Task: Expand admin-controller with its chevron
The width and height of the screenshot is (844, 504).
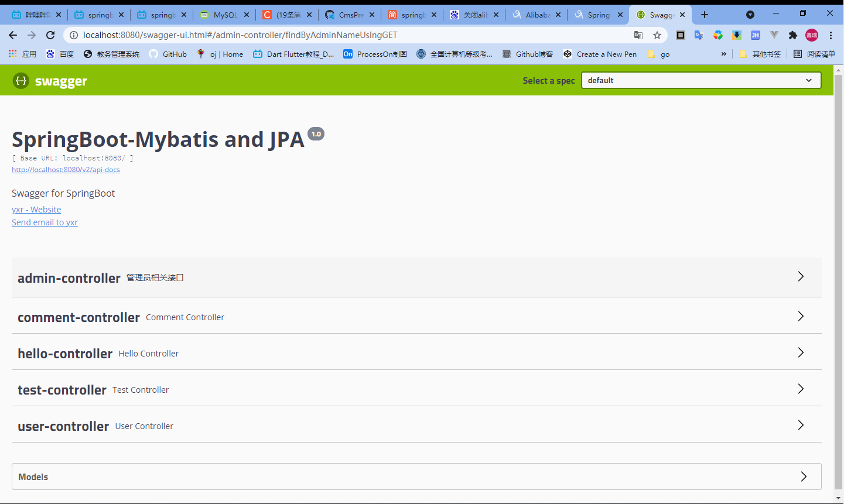Action: 801,276
